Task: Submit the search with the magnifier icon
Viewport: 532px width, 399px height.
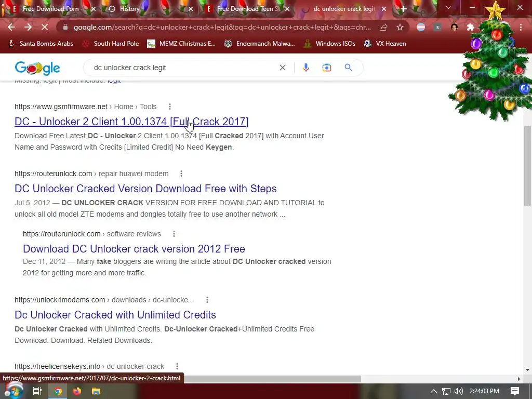Action: pyautogui.click(x=348, y=68)
